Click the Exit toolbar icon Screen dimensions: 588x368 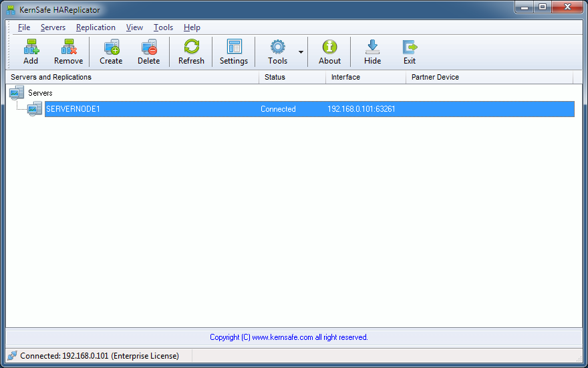click(x=410, y=47)
